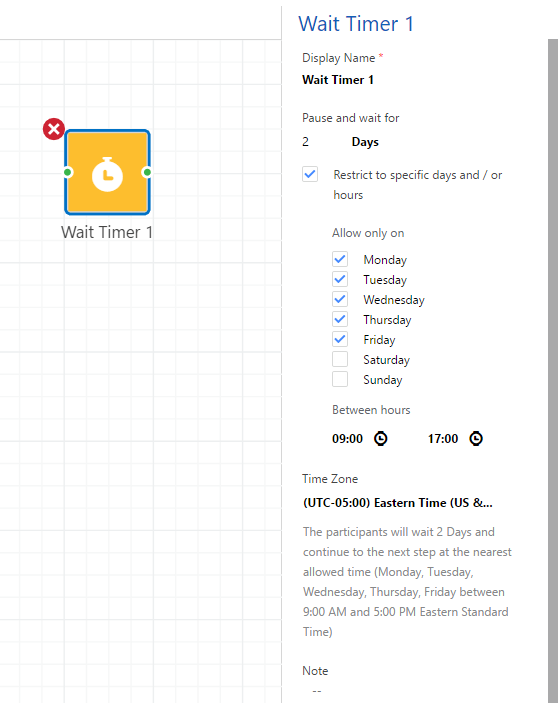Uncheck the Friday checkbox
This screenshot has height=703, width=558.
tap(340, 339)
